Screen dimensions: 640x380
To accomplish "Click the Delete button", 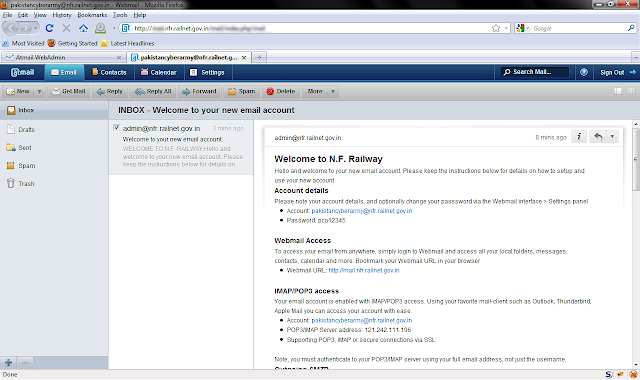I will pyautogui.click(x=281, y=91).
